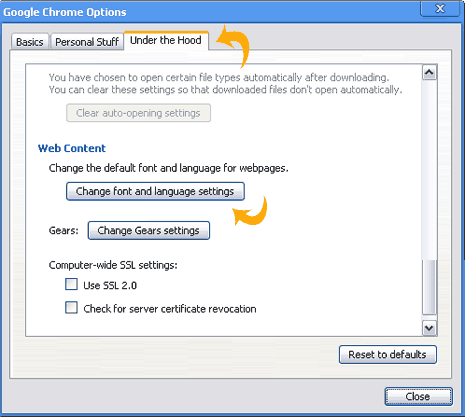Click the Gears: label
The height and width of the screenshot is (417, 465).
tap(63, 230)
